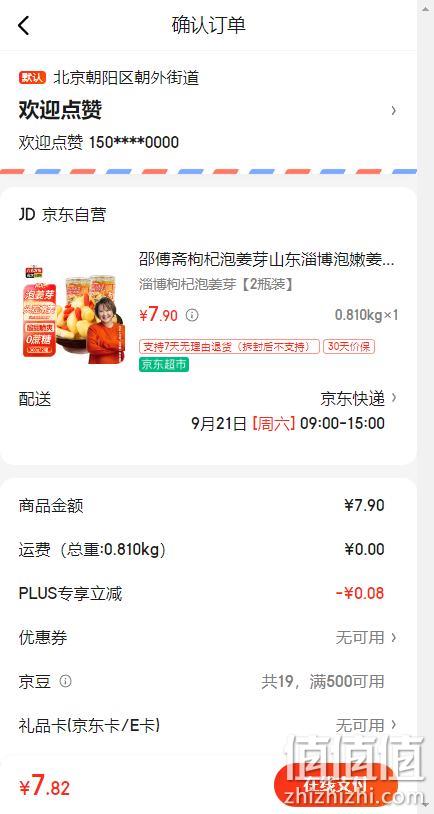Expand the 优惠券 无可用 row
434x814 pixels.
click(x=208, y=637)
